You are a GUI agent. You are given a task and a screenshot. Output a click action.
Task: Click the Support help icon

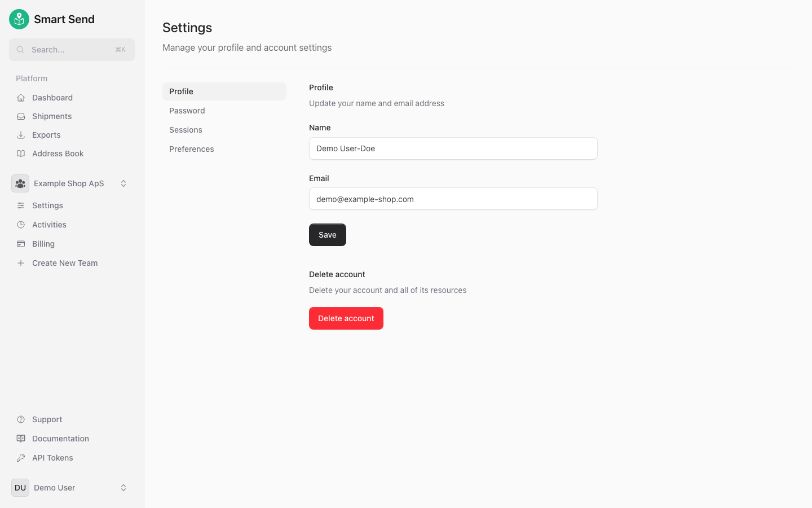click(20, 419)
